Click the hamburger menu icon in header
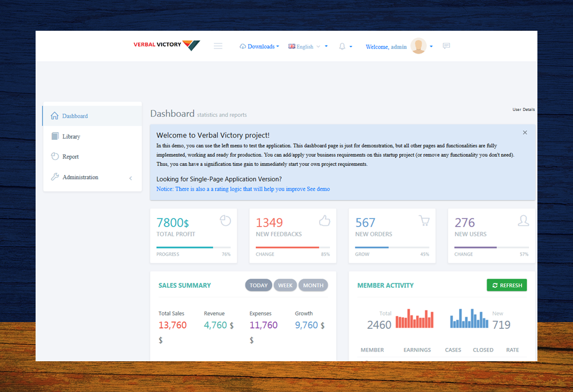The width and height of the screenshot is (573, 392). click(218, 46)
